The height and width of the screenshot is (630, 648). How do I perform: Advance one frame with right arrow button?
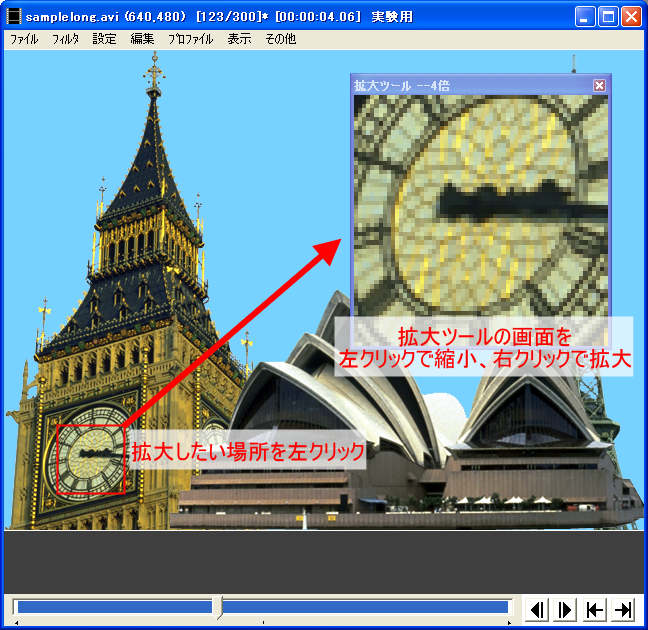565,609
